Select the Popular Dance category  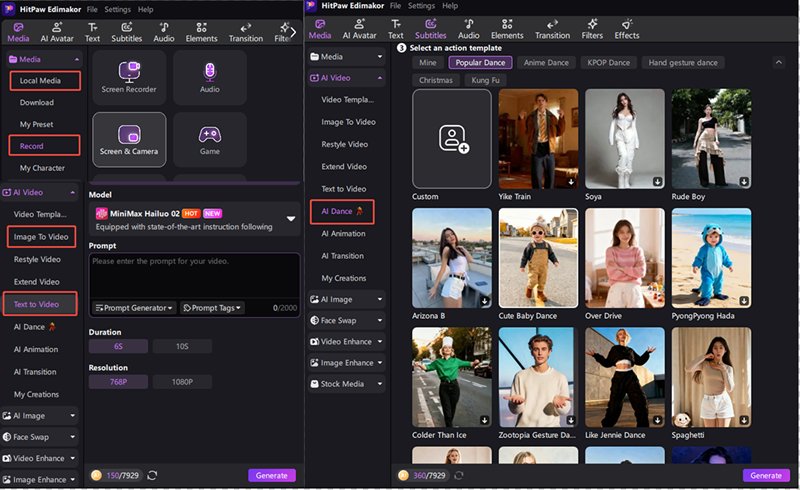[x=480, y=63]
